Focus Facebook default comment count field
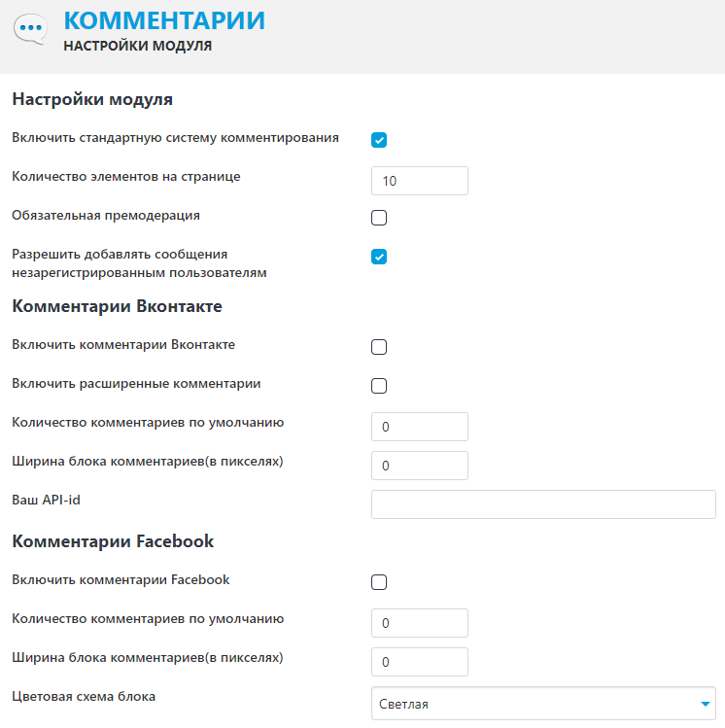The image size is (725, 728). 419,623
